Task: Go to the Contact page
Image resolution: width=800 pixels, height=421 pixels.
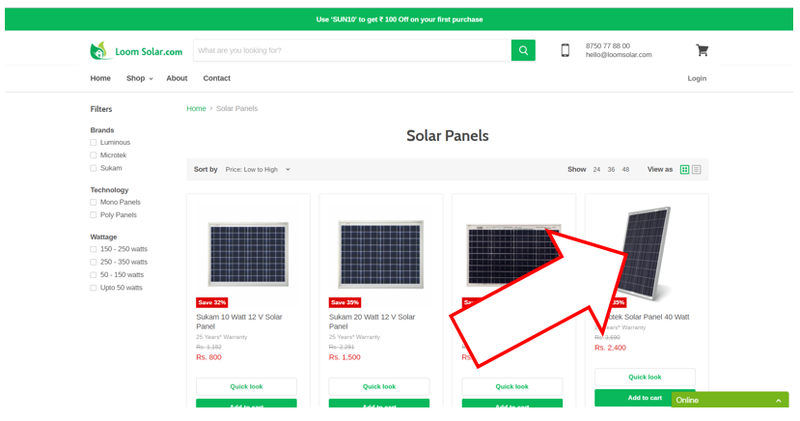Action: 217,78
